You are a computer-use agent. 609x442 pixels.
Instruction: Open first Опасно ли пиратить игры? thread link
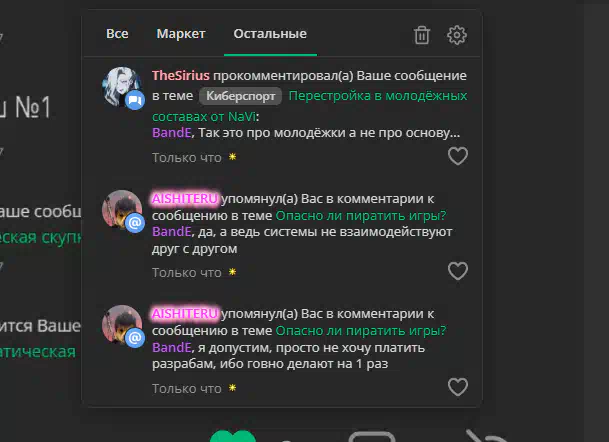click(x=361, y=216)
